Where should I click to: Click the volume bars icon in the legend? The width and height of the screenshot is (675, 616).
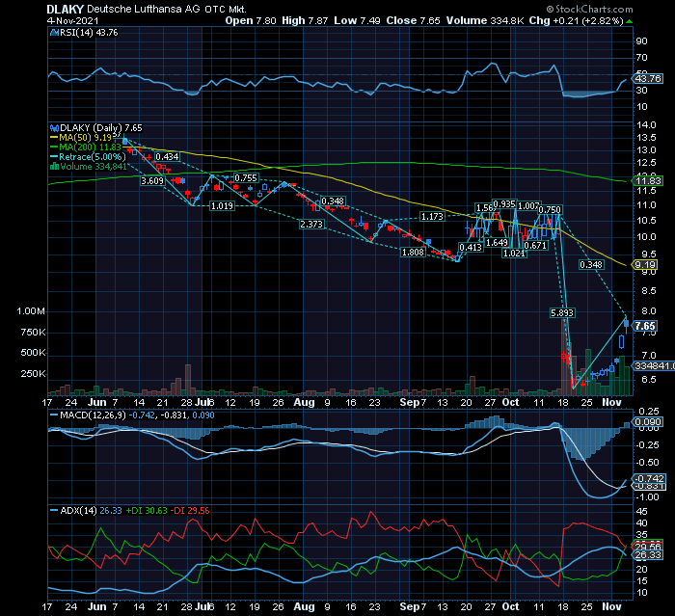(x=54, y=167)
